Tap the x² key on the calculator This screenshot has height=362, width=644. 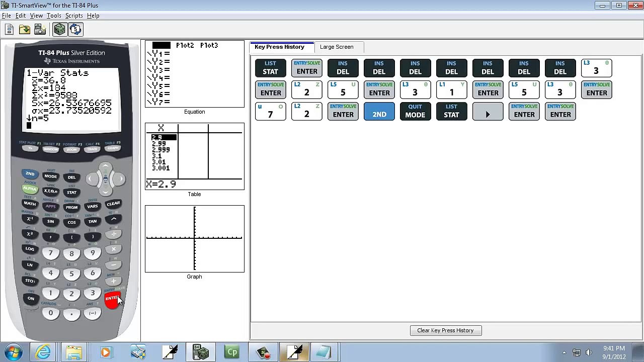tap(30, 234)
